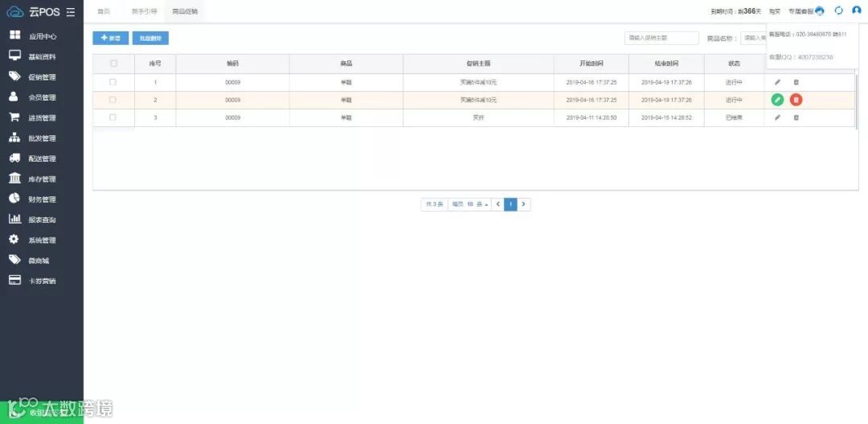Switch to the 首页 tab
Viewport: 868px width, 424px height.
pos(104,11)
